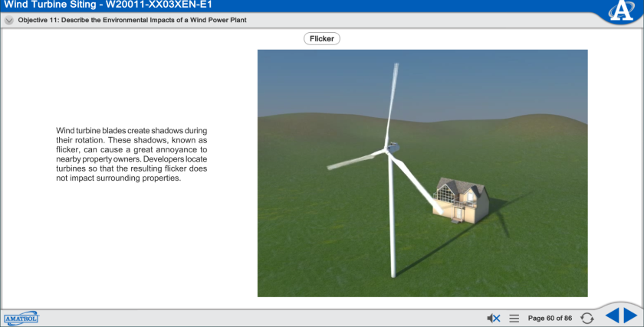Open the table of contents menu icon
Viewport: 644px width, 327px height.
click(514, 318)
